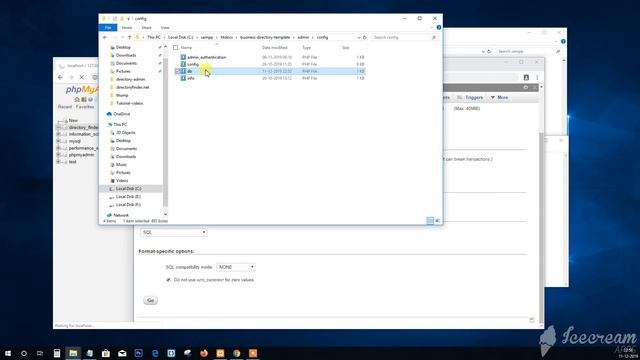Navigate to admin in the address breadcrumb
Viewport: 640px width, 360px height.
tap(303, 37)
